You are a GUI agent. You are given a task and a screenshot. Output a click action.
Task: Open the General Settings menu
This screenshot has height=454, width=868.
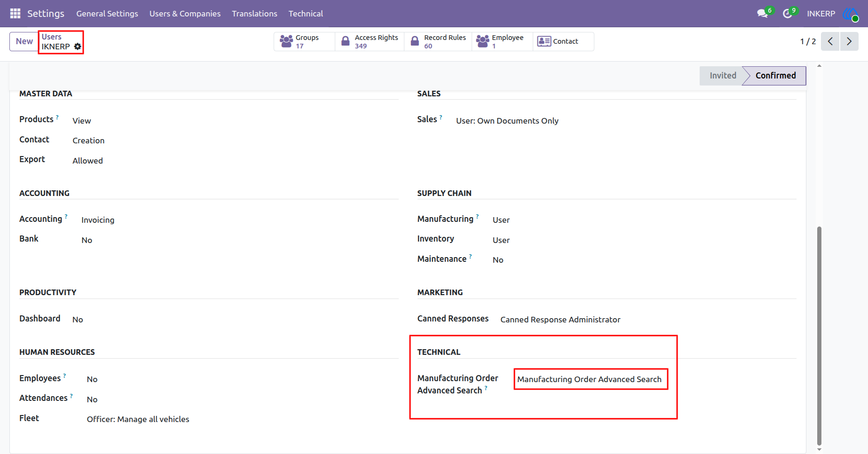coord(107,14)
